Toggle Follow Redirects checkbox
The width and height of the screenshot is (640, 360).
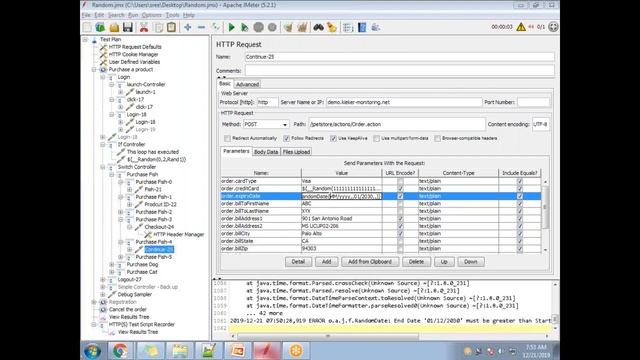[287, 138]
